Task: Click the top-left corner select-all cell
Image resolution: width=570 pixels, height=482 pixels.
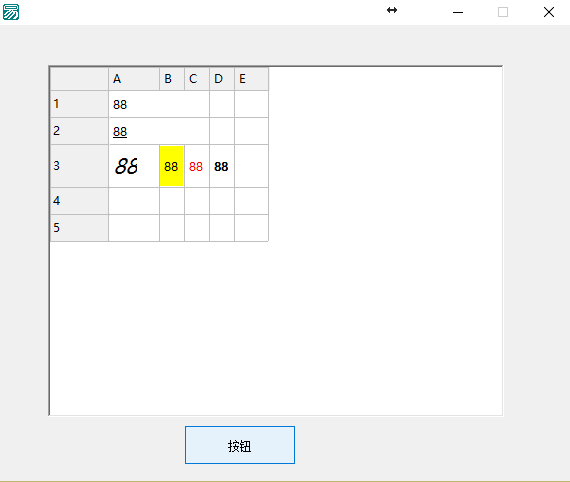Action: 79,79
